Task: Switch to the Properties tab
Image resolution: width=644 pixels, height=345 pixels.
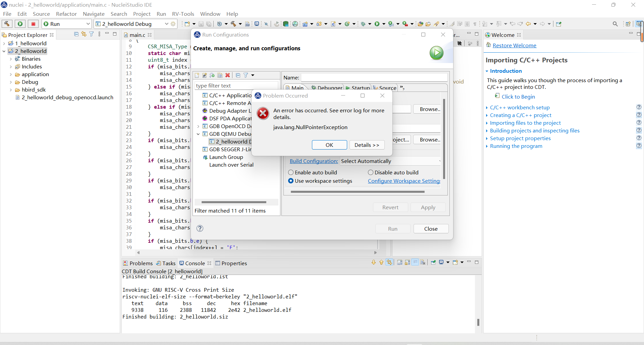Action: (231, 263)
